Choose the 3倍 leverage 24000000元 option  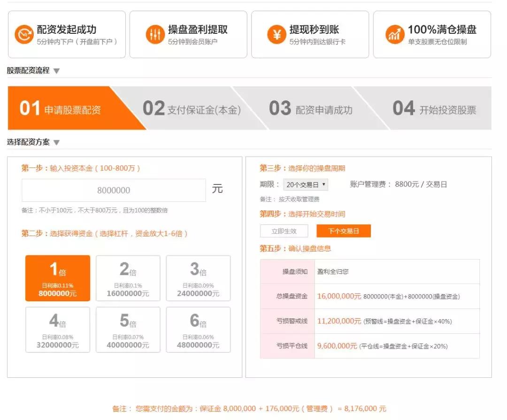tap(198, 278)
